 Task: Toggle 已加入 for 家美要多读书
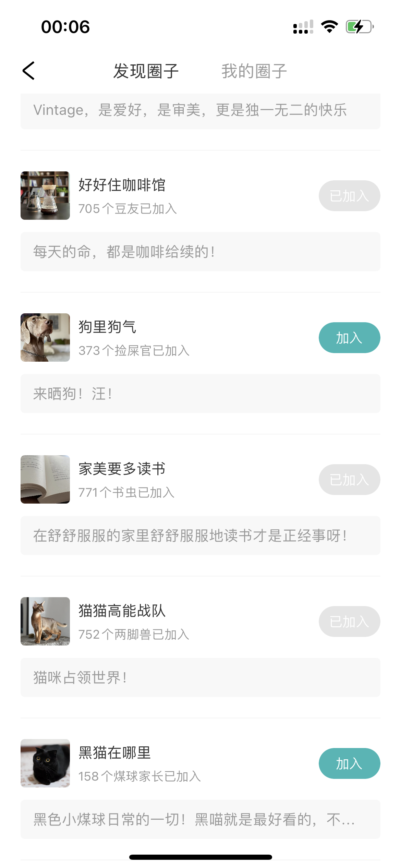point(349,480)
